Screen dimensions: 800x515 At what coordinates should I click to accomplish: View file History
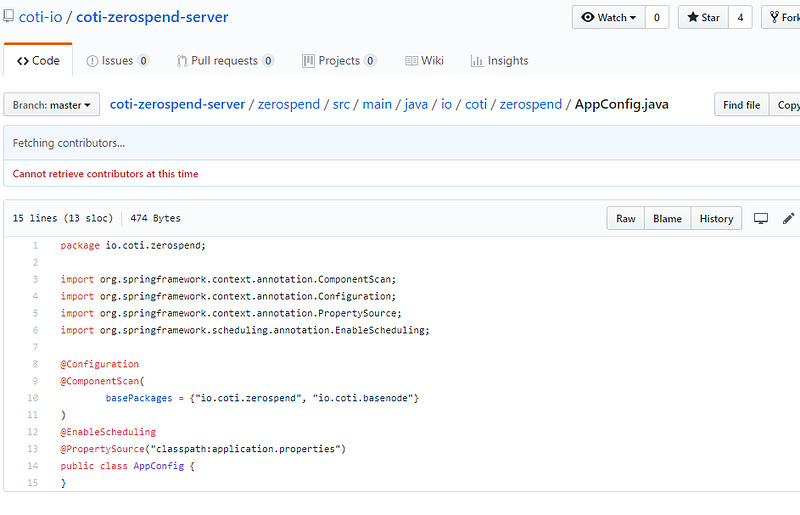tap(716, 219)
